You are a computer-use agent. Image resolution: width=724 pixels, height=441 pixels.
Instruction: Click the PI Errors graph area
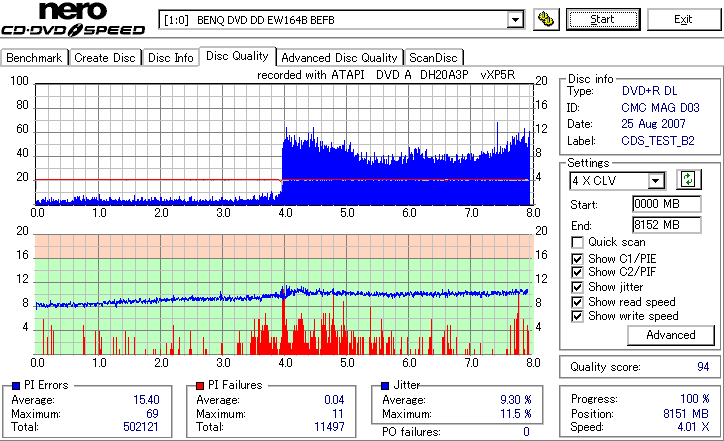(x=284, y=144)
